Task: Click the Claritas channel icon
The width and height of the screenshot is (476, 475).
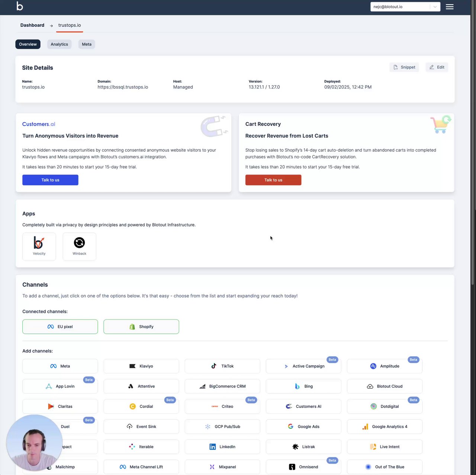Action: click(x=51, y=407)
